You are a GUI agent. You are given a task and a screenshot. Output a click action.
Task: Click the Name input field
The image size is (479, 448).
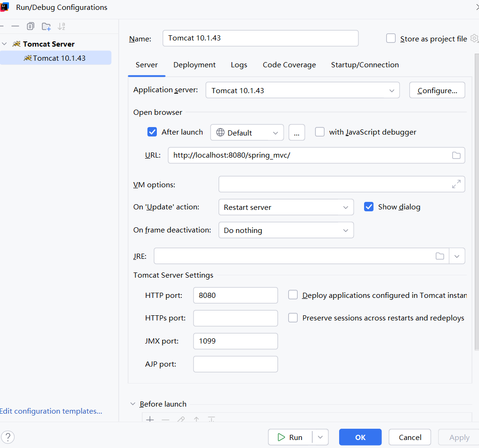click(260, 38)
